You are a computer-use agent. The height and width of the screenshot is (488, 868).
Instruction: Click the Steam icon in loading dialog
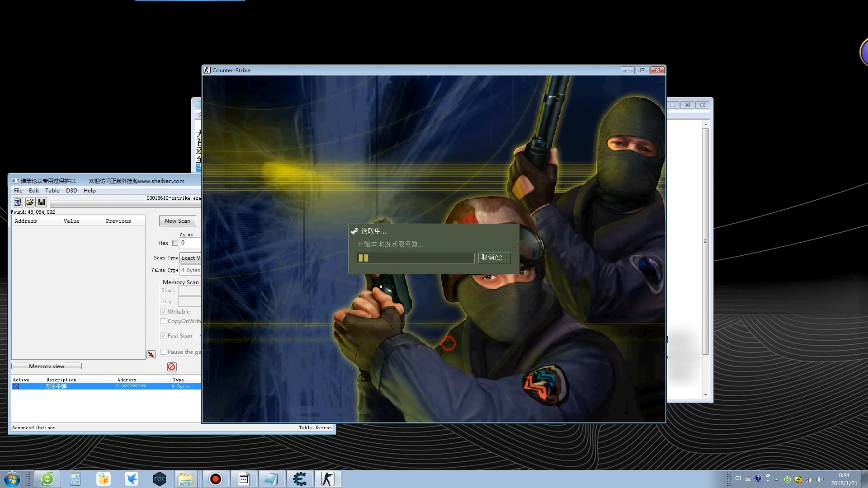point(355,231)
